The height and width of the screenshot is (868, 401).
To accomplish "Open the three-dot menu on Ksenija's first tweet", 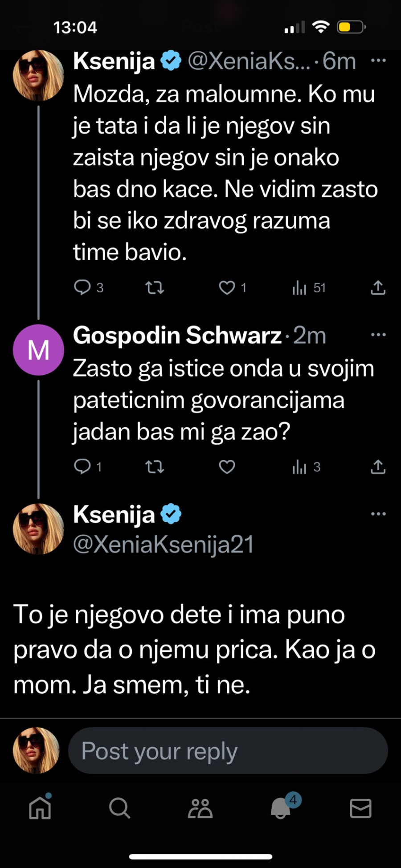I will [x=378, y=60].
